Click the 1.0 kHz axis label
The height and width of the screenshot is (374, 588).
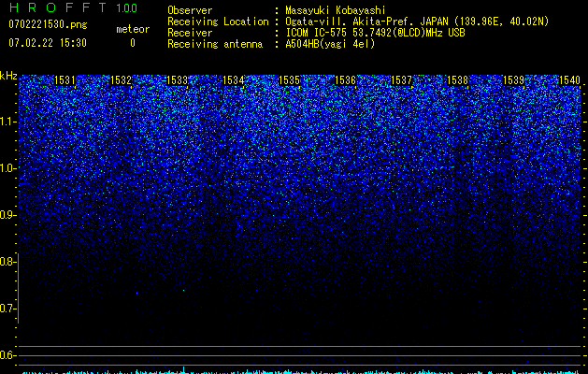click(7, 168)
